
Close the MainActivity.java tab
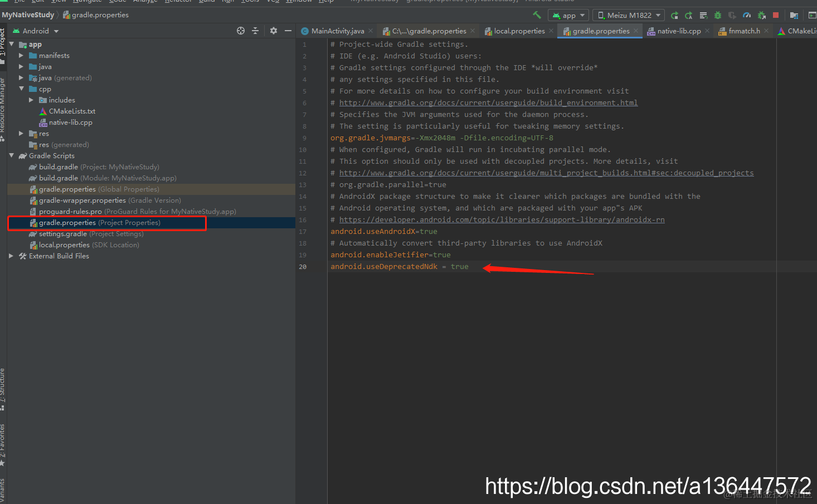(x=372, y=31)
